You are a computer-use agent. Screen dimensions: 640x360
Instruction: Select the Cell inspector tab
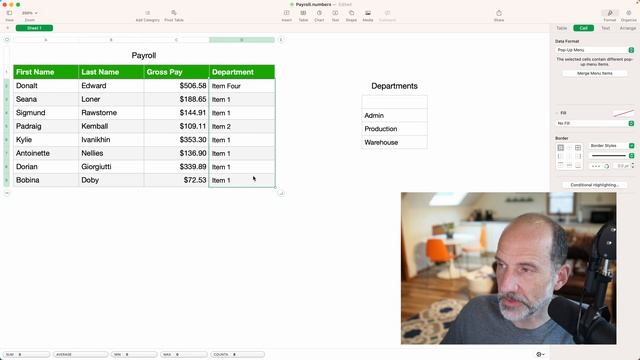pyautogui.click(x=583, y=28)
